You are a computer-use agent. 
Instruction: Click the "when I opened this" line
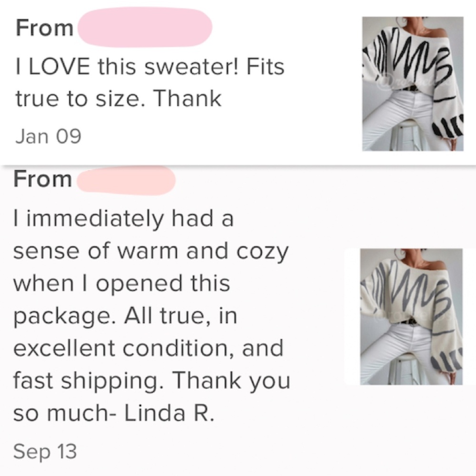point(122,284)
